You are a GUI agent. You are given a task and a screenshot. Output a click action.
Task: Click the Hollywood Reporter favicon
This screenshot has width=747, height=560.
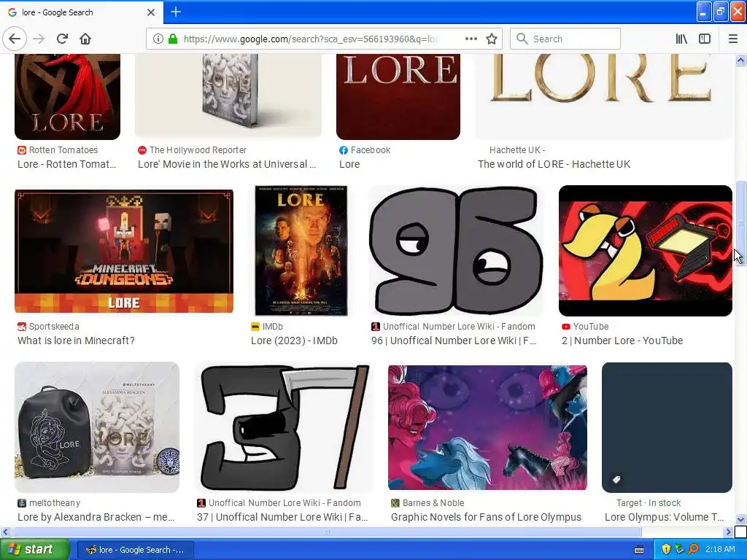(x=142, y=150)
